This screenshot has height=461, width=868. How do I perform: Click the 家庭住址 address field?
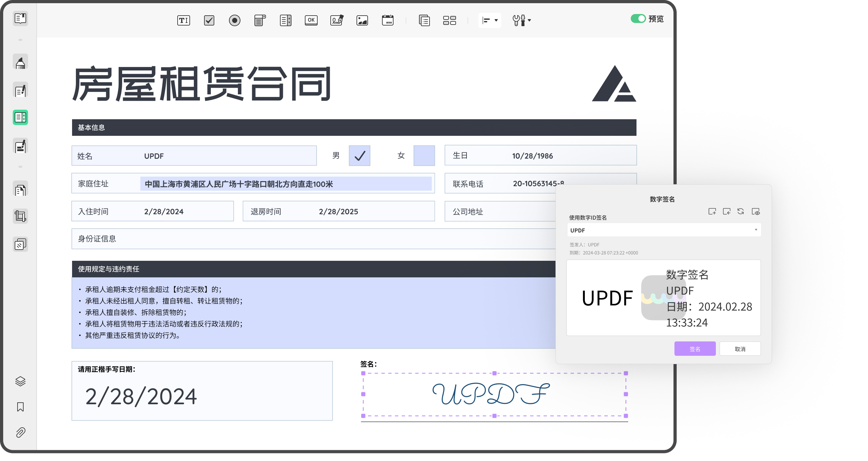coord(253,183)
